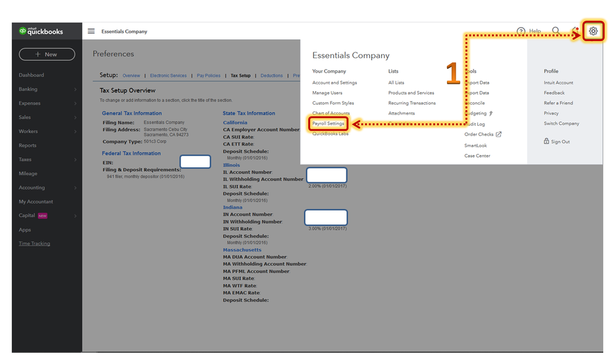Click the Help question mark icon
Screen dimensions: 616x364
click(521, 31)
